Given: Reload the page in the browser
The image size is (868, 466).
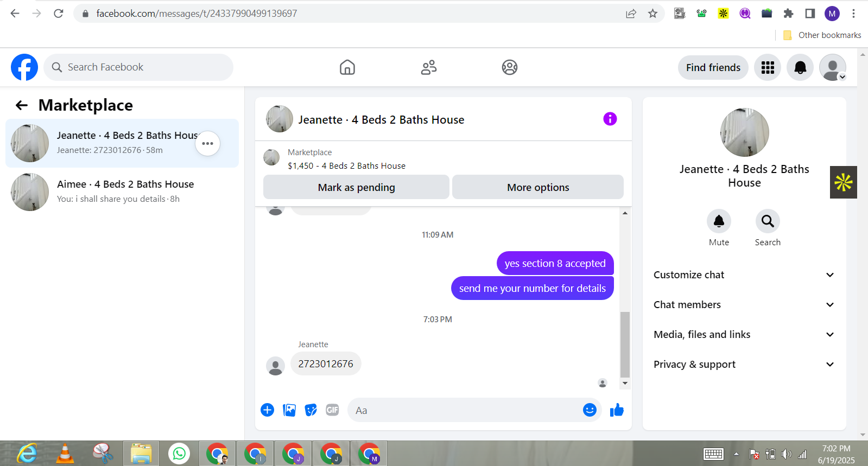Looking at the screenshot, I should coord(59,14).
